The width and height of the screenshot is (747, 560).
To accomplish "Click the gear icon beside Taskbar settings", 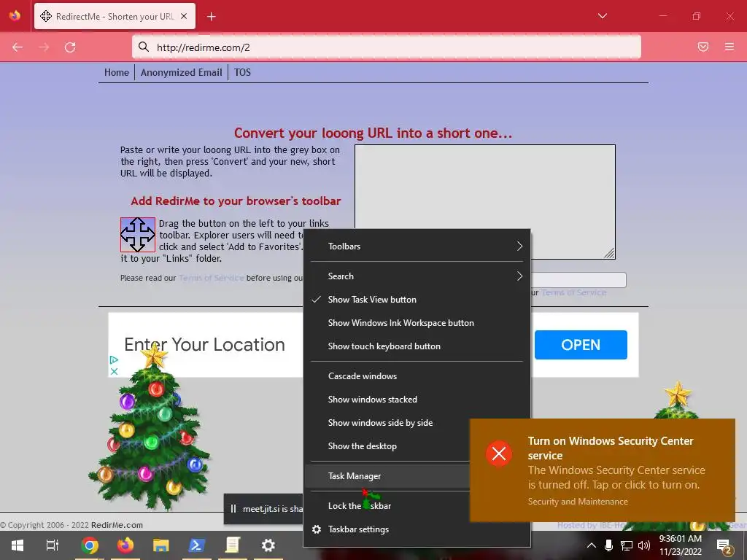I will click(317, 529).
